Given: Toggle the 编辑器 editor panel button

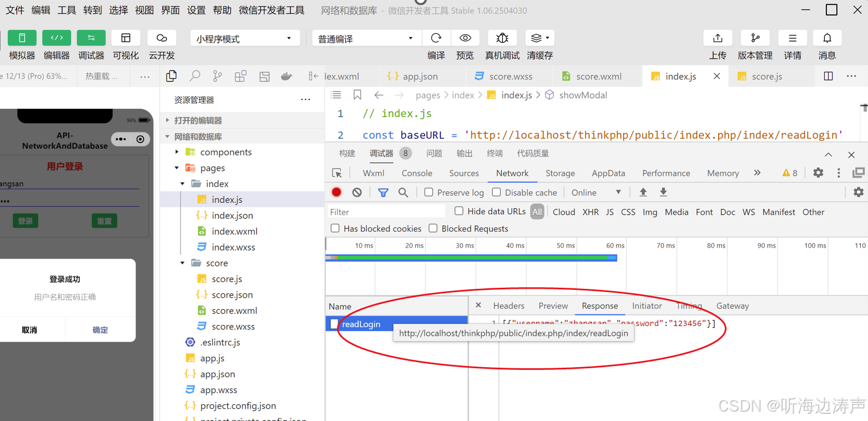Looking at the screenshot, I should coord(57,38).
